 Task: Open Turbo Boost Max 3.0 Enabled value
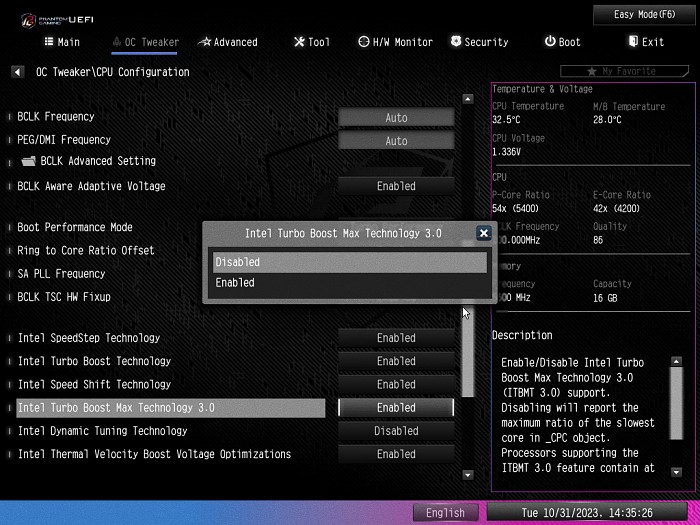click(x=396, y=408)
